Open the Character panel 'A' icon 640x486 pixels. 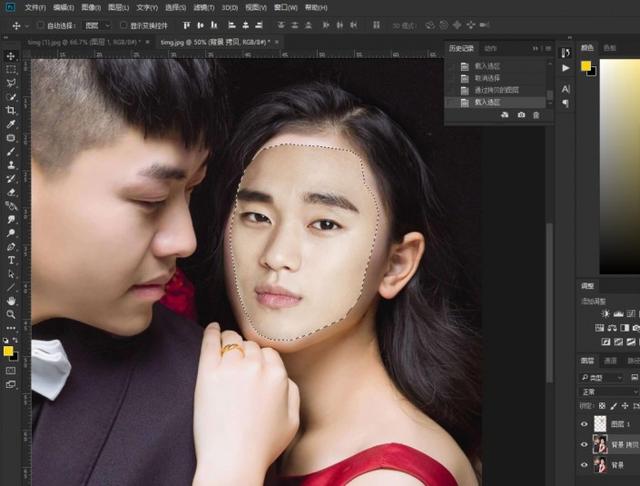[566, 89]
